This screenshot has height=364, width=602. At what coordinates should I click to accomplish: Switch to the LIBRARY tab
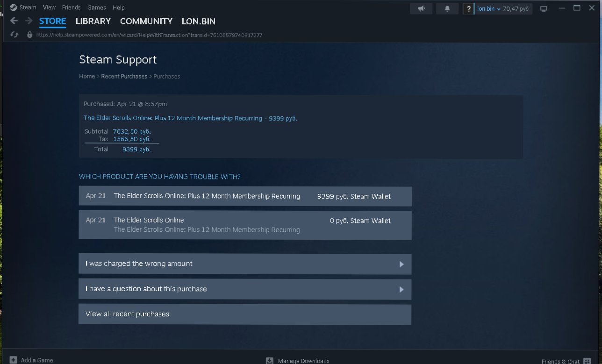[x=93, y=21]
